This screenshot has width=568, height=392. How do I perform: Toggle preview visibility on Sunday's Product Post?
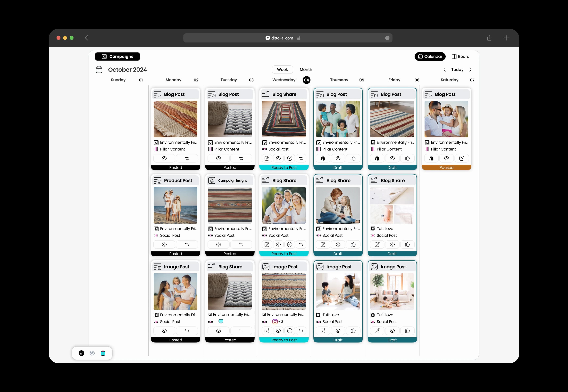[x=164, y=244]
